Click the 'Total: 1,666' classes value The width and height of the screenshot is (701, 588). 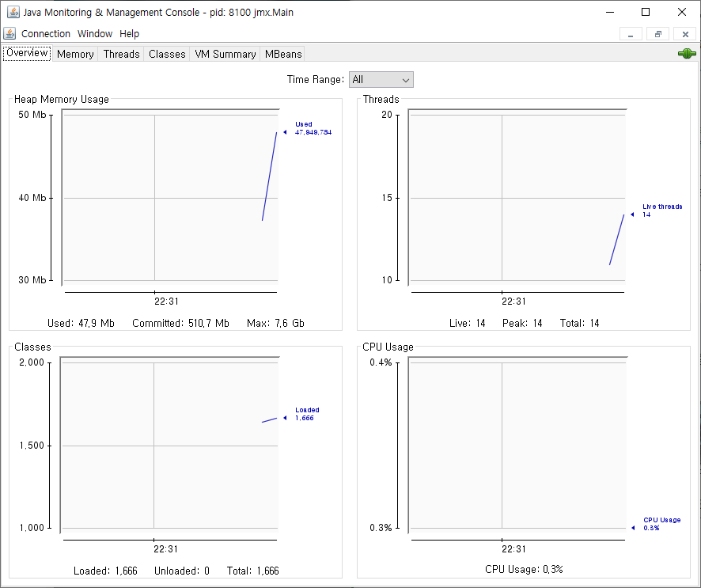252,571
